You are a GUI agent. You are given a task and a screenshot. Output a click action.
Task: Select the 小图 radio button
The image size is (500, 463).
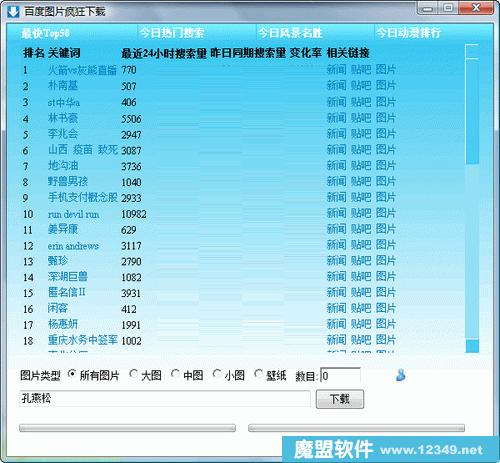click(x=217, y=374)
